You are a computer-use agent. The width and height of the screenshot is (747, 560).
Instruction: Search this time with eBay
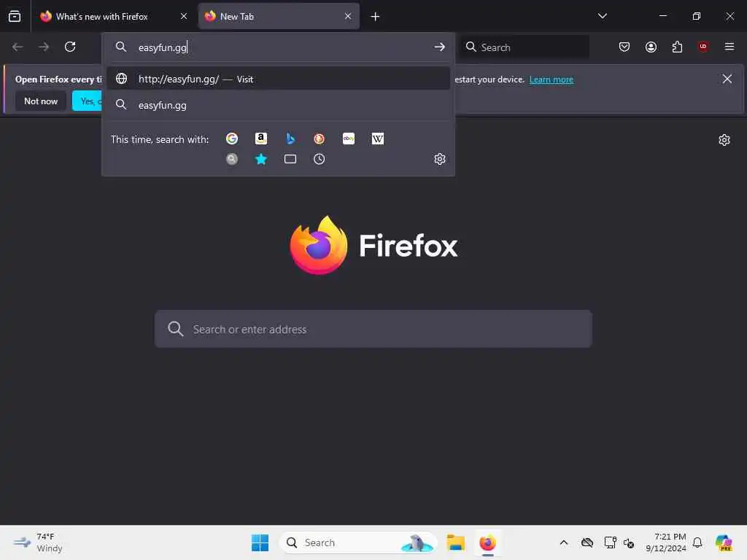(349, 139)
